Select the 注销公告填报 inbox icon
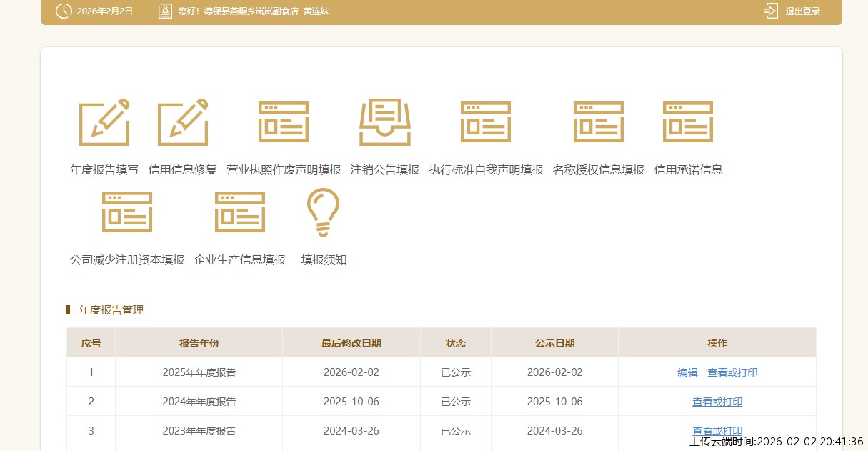Screen dimensions: 868x451 pyautogui.click(x=385, y=122)
